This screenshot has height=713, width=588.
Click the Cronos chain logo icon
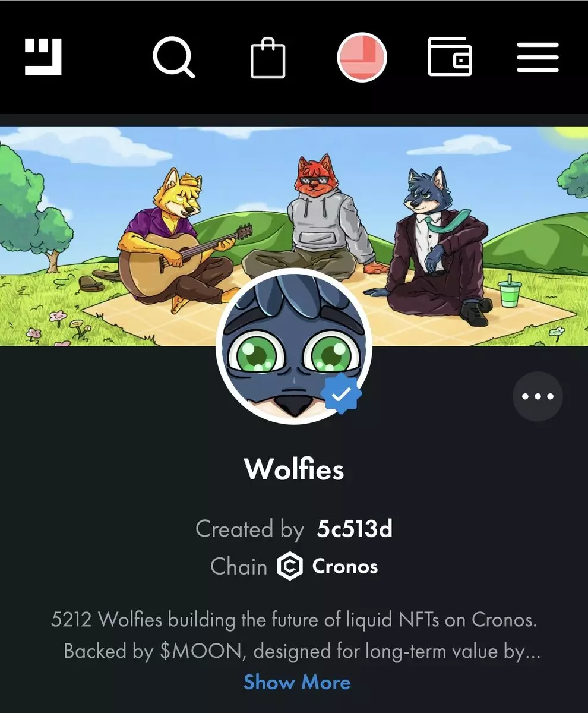(290, 566)
